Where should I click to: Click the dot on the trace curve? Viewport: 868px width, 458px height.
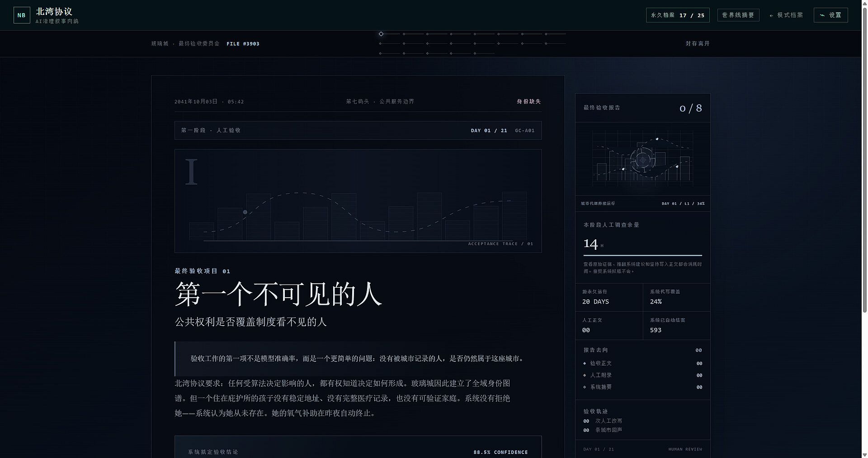pyautogui.click(x=245, y=212)
